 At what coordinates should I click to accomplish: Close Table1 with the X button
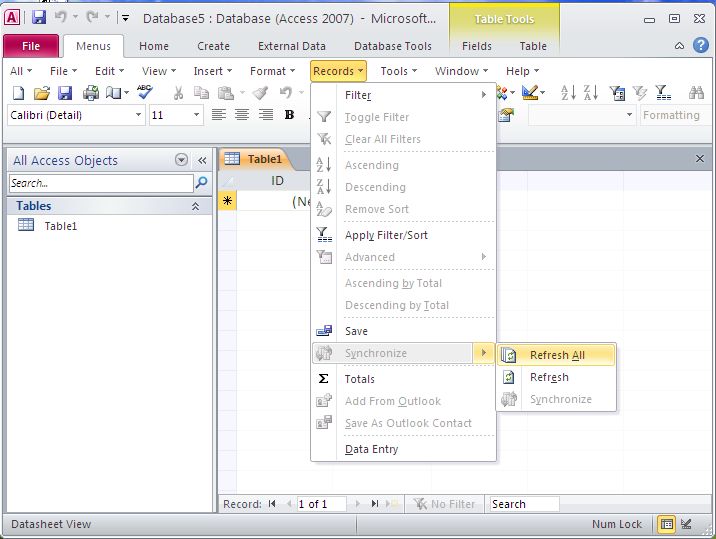pos(700,159)
